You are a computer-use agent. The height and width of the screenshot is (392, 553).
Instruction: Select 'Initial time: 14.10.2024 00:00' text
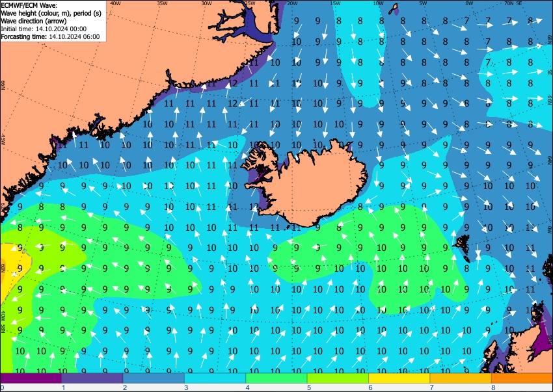point(44,29)
